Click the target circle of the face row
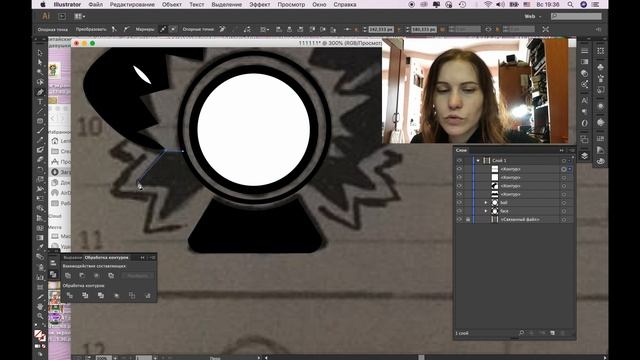Image resolution: width=640 pixels, height=360 pixels. [x=564, y=211]
